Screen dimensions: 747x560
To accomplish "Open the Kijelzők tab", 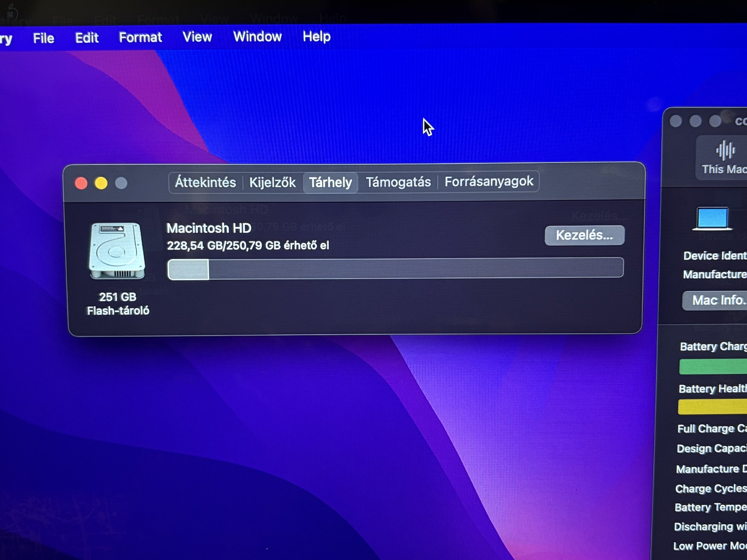I will (272, 182).
